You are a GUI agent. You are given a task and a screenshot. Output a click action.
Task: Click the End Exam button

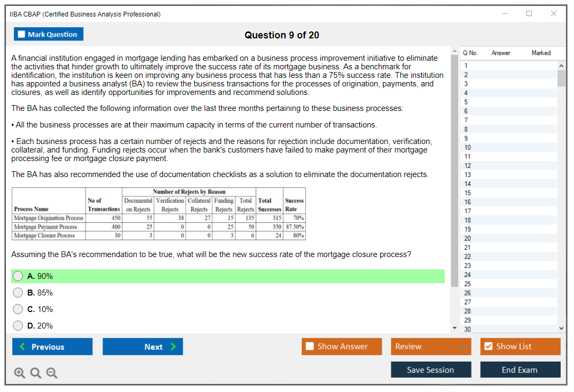click(x=520, y=370)
